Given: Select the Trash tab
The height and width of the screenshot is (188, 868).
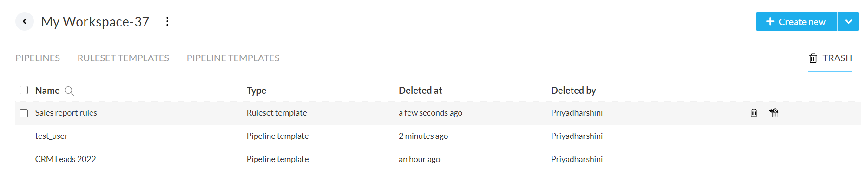Looking at the screenshot, I should pos(830,58).
